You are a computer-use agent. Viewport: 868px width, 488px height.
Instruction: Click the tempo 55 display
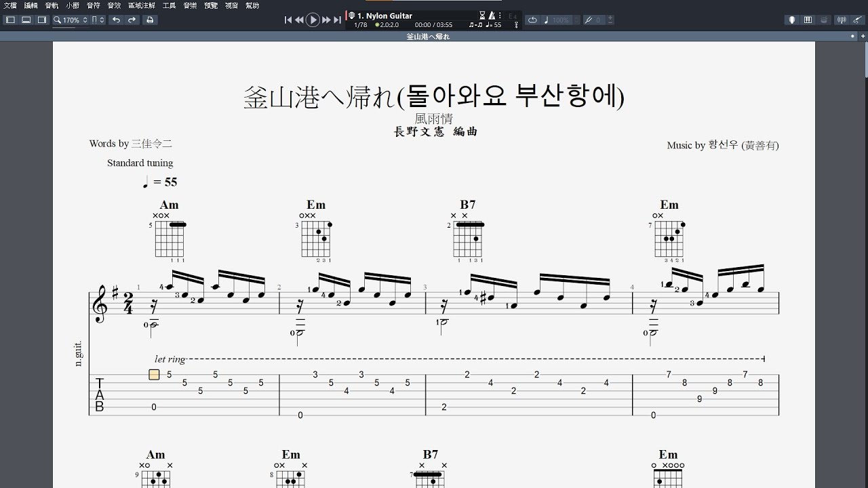pyautogui.click(x=494, y=25)
